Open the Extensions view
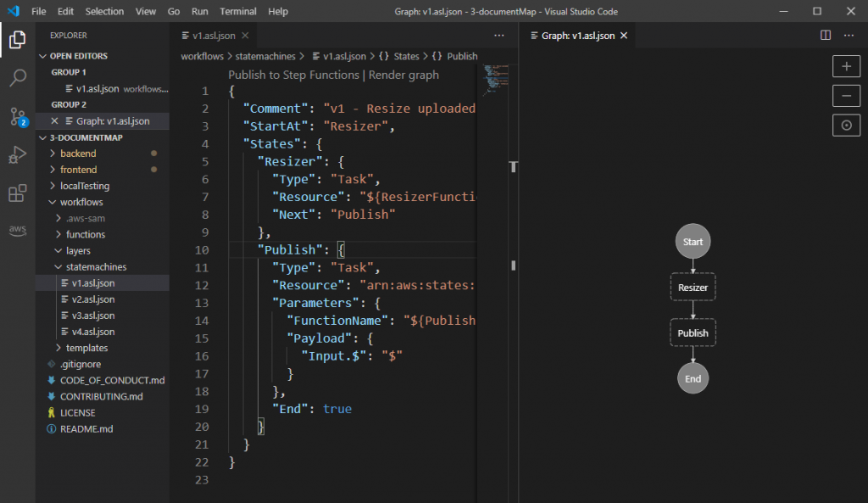Image resolution: width=868 pixels, height=503 pixels. pos(17,193)
